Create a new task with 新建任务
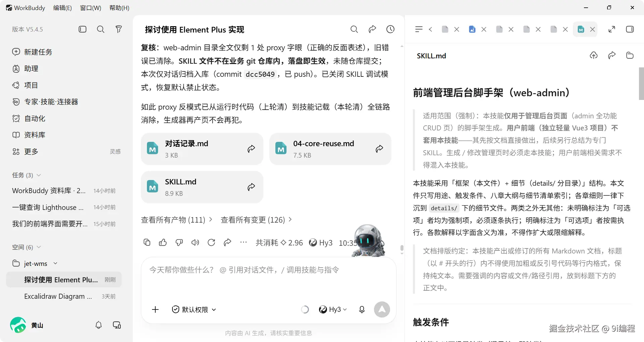 32,52
